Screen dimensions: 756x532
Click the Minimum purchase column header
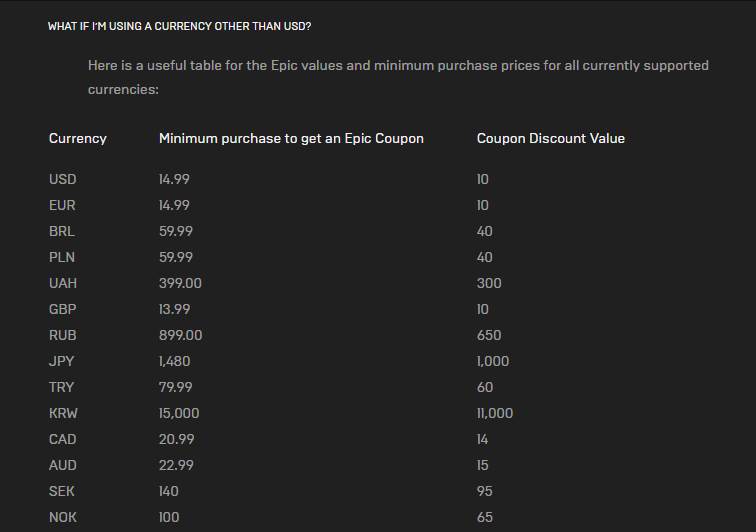coord(291,138)
